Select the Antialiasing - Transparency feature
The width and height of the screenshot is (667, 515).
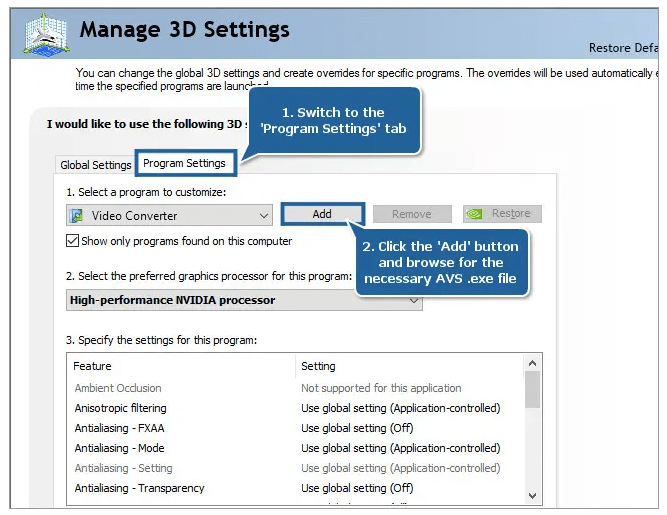[x=140, y=488]
